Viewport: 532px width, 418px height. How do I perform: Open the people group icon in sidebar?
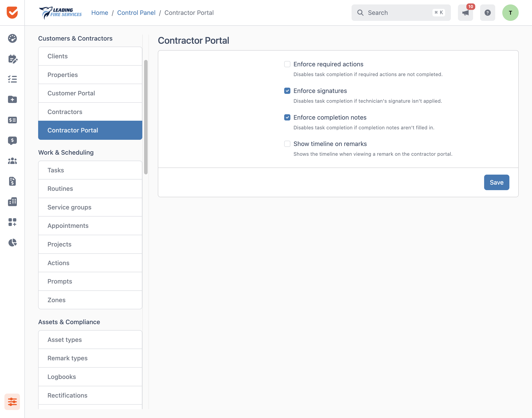[12, 161]
